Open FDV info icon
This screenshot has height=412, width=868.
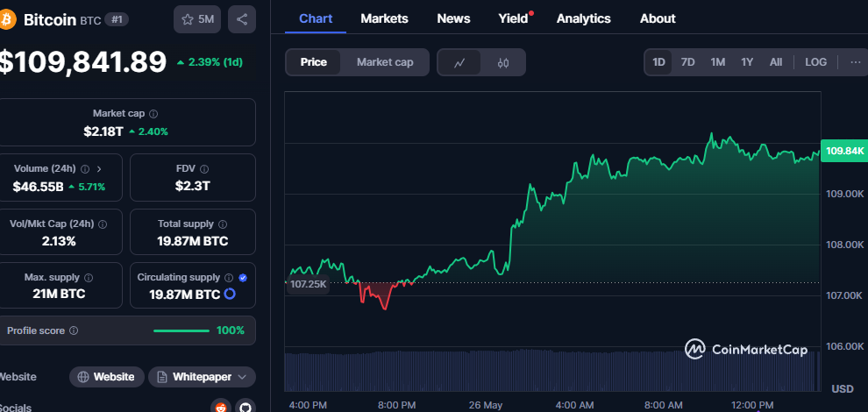204,169
